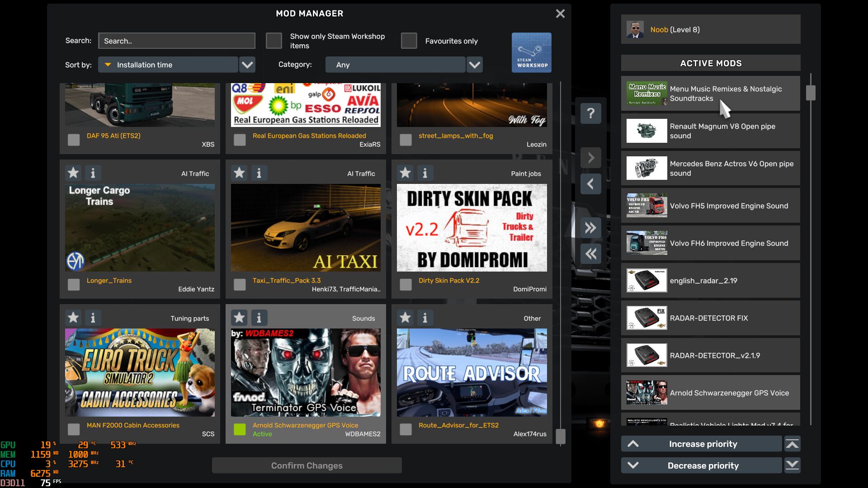
Task: Deactivate mod with single left arrow
Action: (590, 184)
